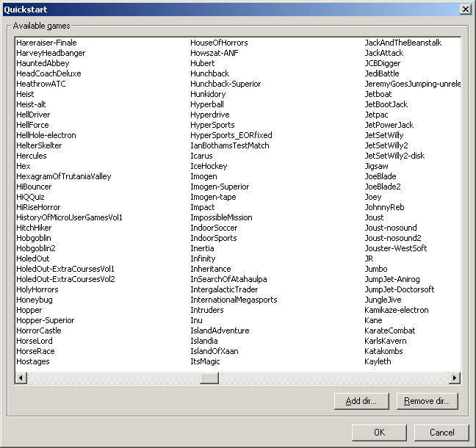Image resolution: width=476 pixels, height=448 pixels.
Task: Select Hopper-Superior entry
Action: tap(46, 320)
